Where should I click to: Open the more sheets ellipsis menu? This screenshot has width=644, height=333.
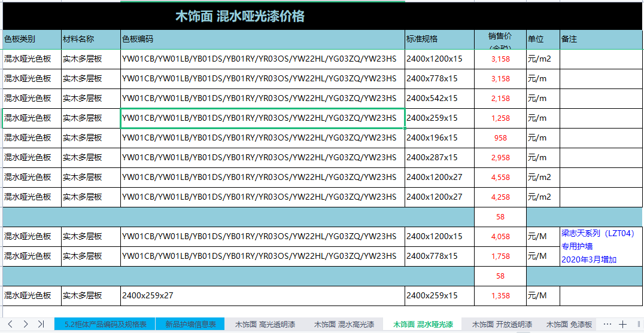[x=607, y=324]
